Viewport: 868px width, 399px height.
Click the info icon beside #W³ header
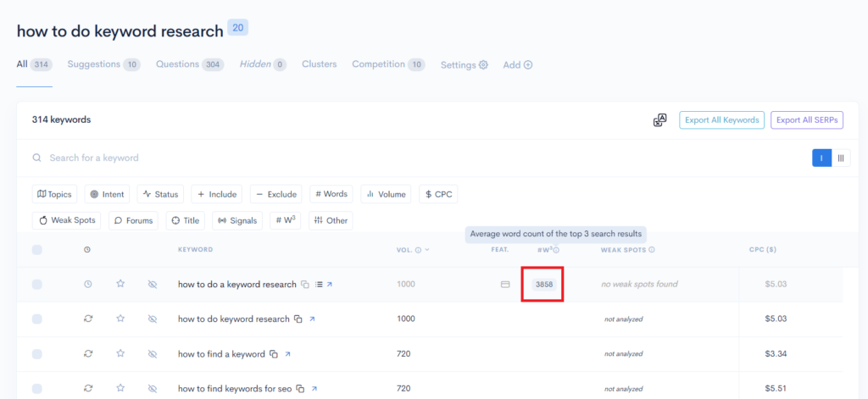(x=556, y=250)
